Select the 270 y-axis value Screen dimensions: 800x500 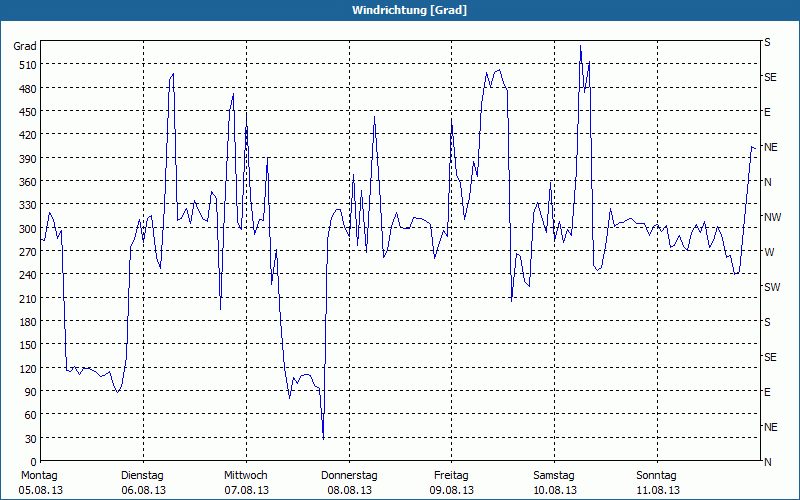pyautogui.click(x=28, y=252)
